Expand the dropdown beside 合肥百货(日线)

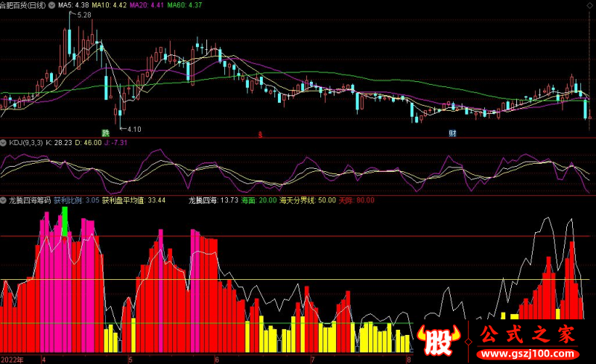point(71,4)
